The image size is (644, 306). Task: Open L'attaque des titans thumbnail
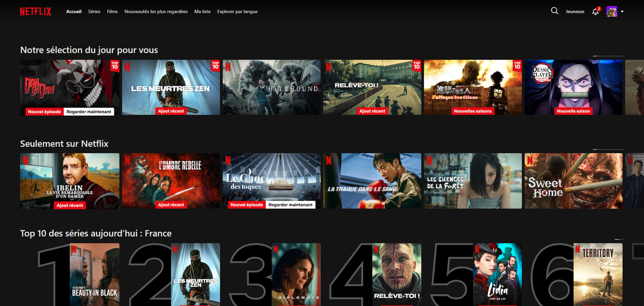473,87
